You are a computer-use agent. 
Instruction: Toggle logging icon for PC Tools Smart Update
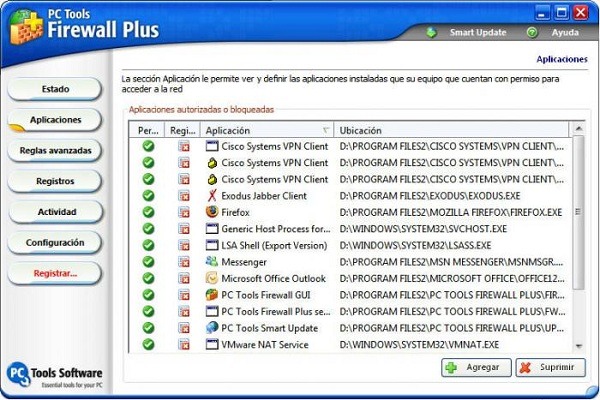tap(184, 328)
